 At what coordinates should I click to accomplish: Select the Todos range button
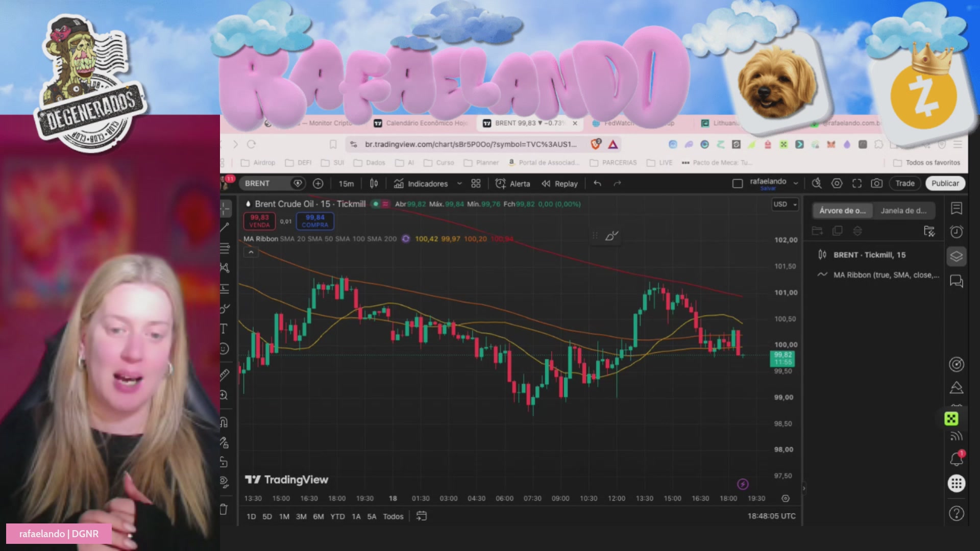click(393, 516)
